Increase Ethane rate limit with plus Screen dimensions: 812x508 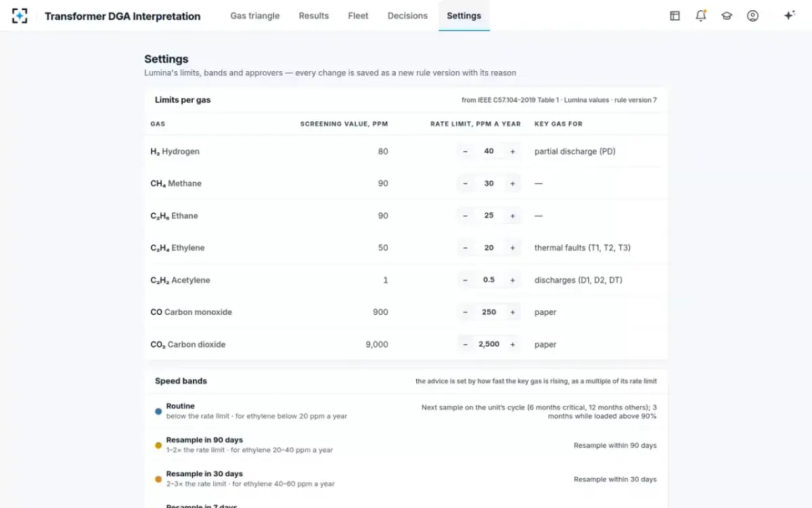tap(512, 216)
